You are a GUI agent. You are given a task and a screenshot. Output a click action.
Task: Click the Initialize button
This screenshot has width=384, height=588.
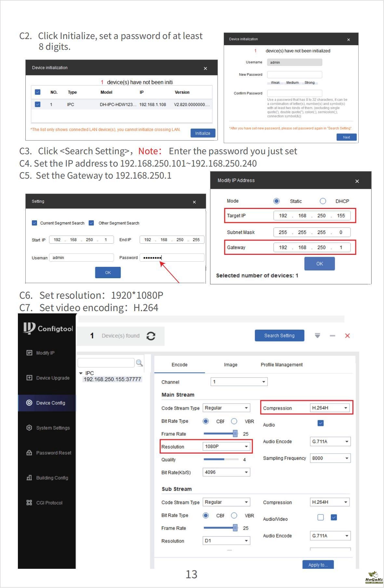tap(203, 133)
